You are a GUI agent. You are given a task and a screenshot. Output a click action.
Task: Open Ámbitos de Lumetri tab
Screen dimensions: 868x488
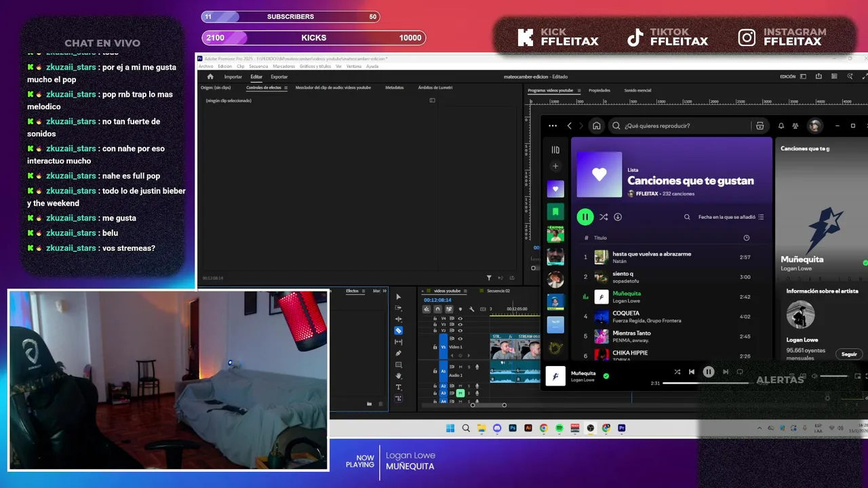[435, 87]
